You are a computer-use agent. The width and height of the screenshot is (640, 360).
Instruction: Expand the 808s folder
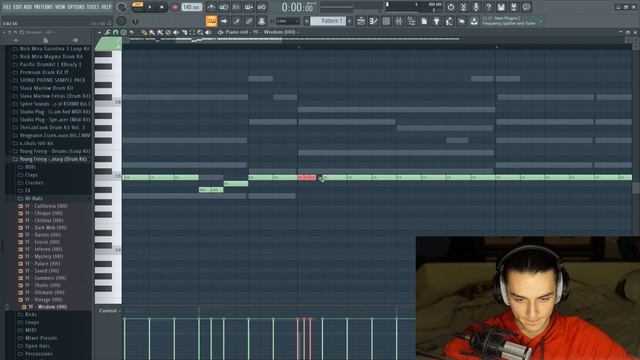28,167
